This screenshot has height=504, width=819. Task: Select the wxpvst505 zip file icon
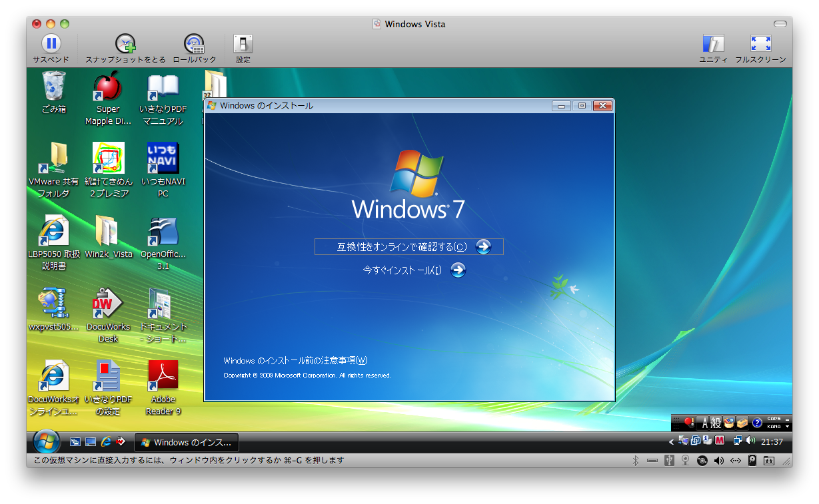pos(54,311)
